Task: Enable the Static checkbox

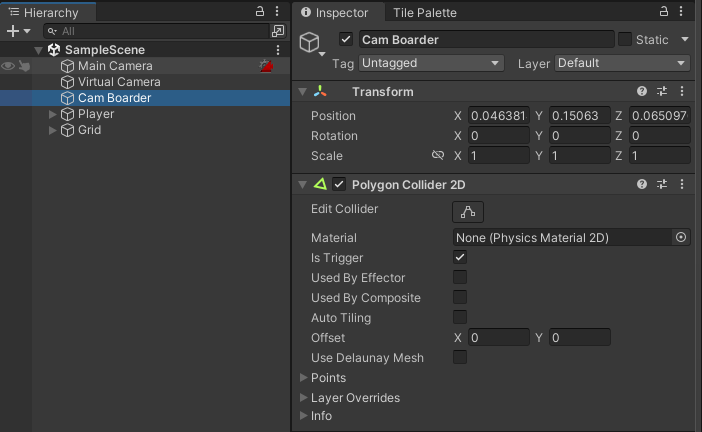Action: pyautogui.click(x=625, y=40)
